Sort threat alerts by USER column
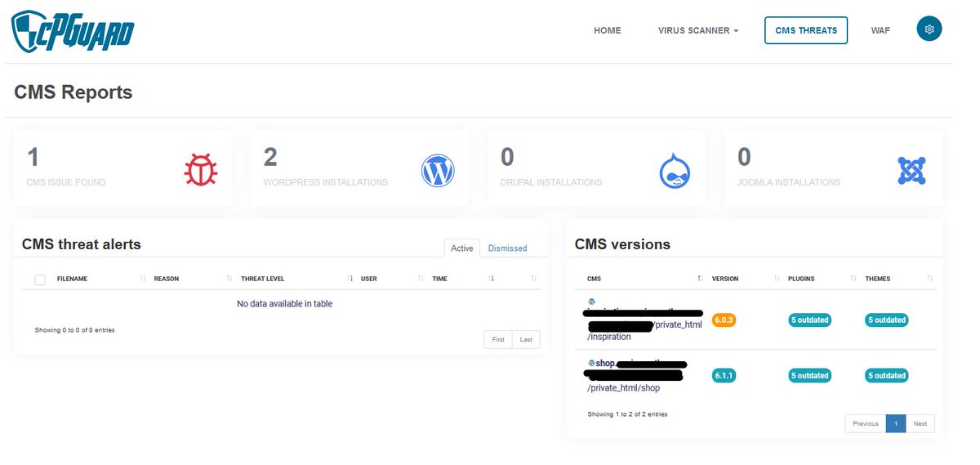 pyautogui.click(x=369, y=279)
